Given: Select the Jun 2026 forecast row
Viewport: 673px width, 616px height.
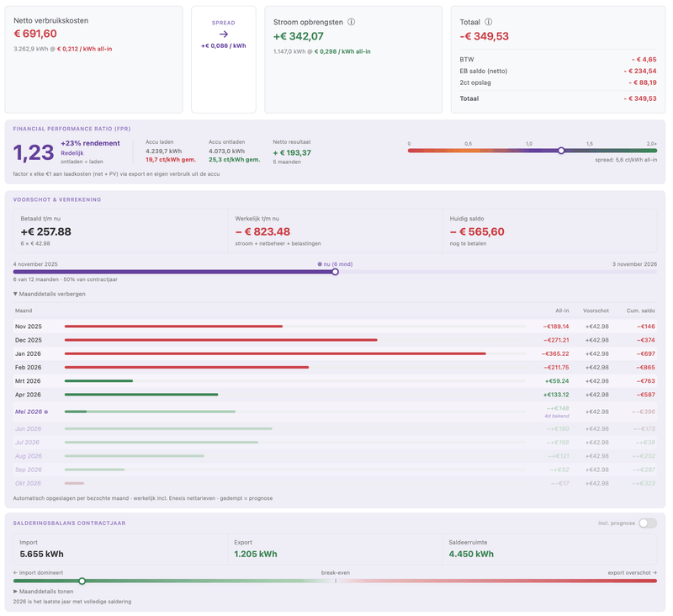Looking at the screenshot, I should (x=335, y=429).
